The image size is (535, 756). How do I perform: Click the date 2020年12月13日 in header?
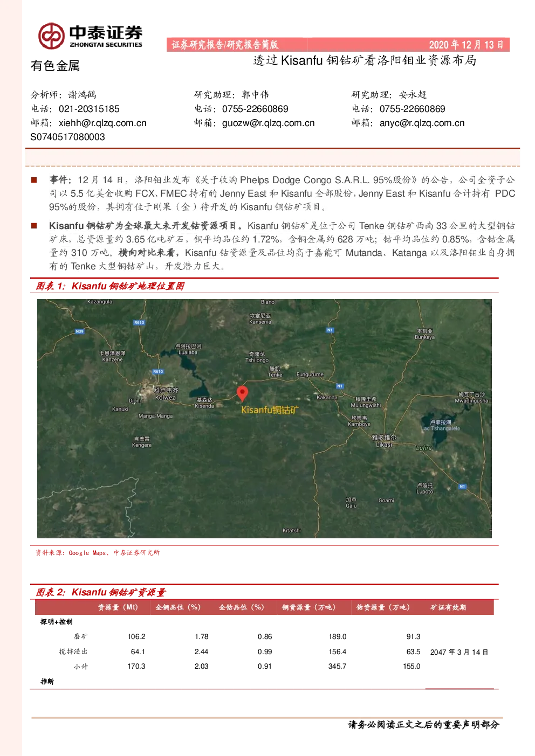(x=466, y=45)
